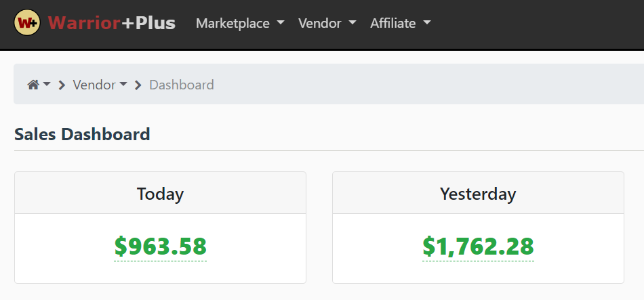Viewport: 644px width, 300px height.
Task: Click the caret arrow beside Affiliate
Action: pos(427,23)
